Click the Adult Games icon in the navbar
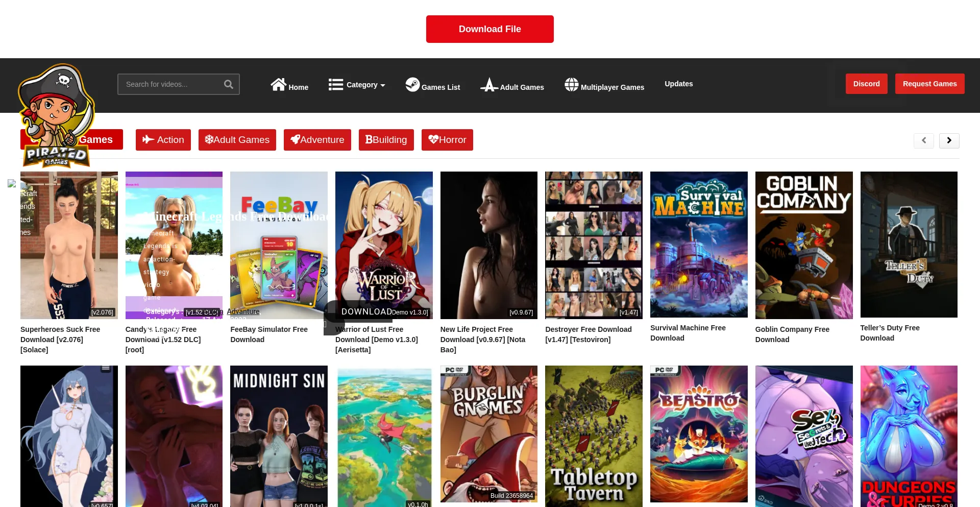 pyautogui.click(x=489, y=85)
